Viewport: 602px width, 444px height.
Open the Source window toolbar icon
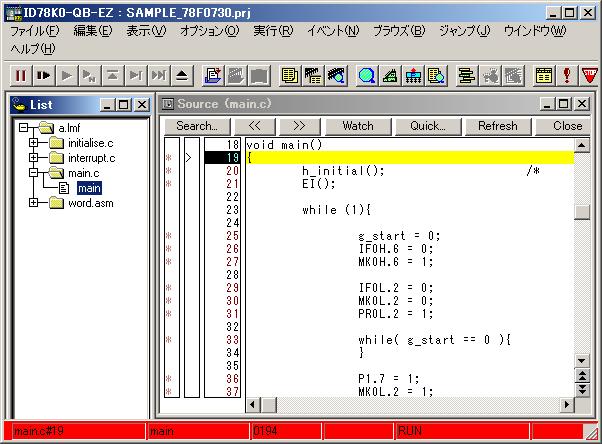point(290,75)
